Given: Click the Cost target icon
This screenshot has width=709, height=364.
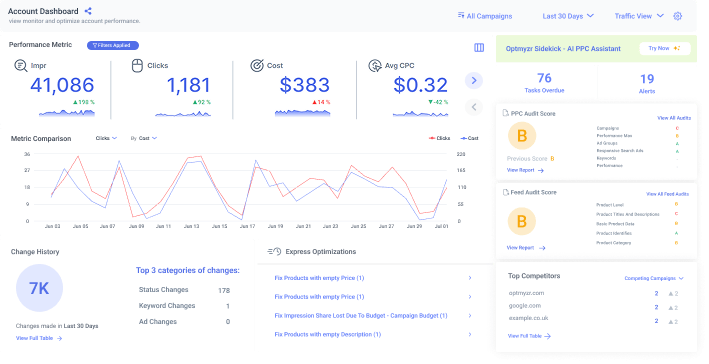Looking at the screenshot, I should tap(257, 66).
